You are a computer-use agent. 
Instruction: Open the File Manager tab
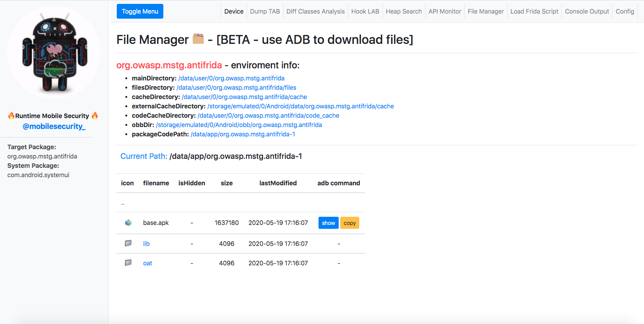[x=486, y=12]
